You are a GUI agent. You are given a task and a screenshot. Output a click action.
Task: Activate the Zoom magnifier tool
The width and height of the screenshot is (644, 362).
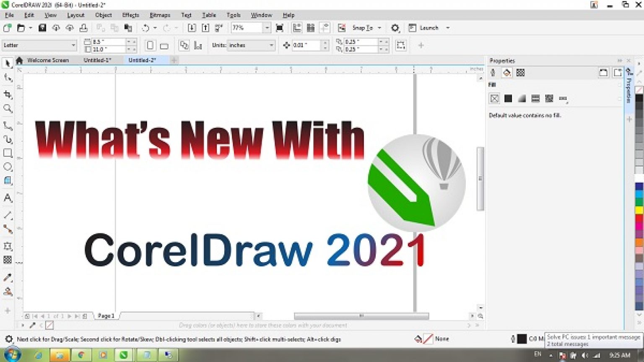pos(8,109)
